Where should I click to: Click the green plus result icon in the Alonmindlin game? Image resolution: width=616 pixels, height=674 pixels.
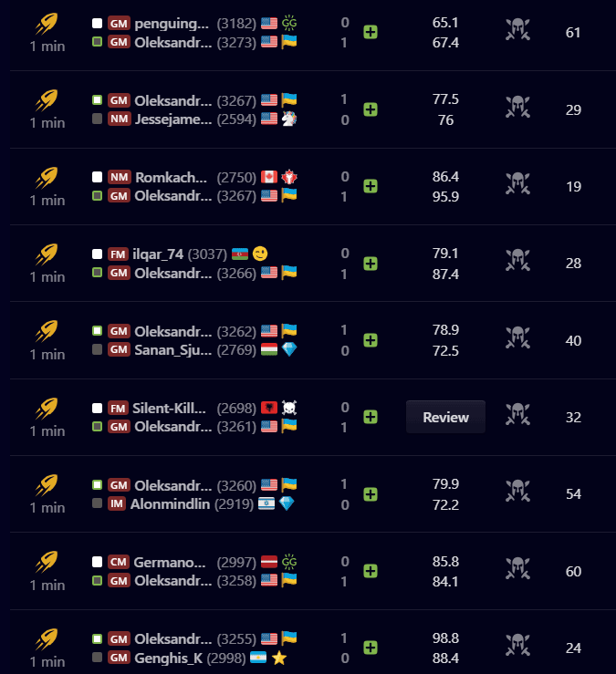click(371, 493)
